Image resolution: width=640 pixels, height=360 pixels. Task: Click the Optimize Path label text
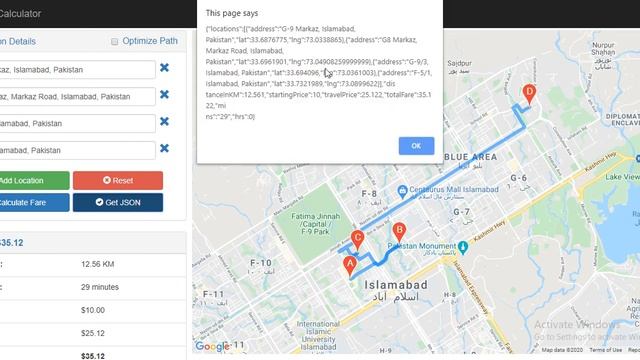tap(150, 41)
